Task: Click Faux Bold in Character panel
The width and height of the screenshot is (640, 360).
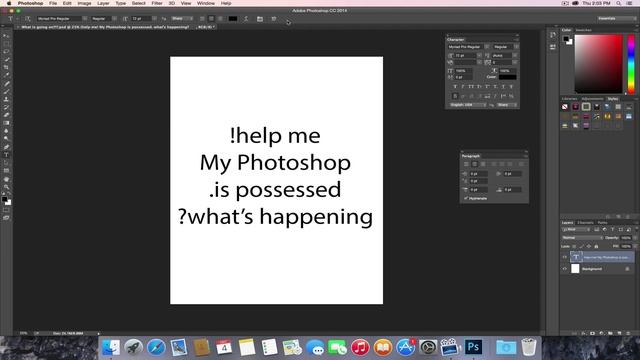Action: pyautogui.click(x=455, y=87)
